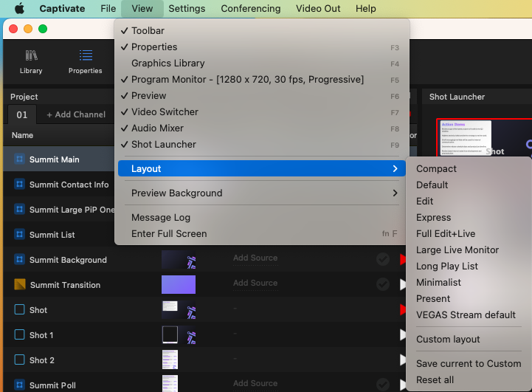Select channel tab 01
The image size is (532, 392).
click(22, 114)
